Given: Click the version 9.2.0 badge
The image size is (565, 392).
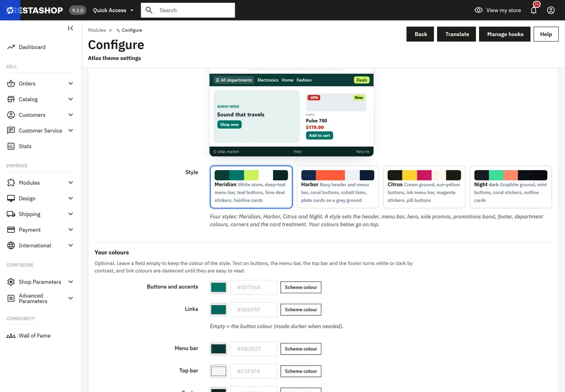Looking at the screenshot, I should pos(78,10).
